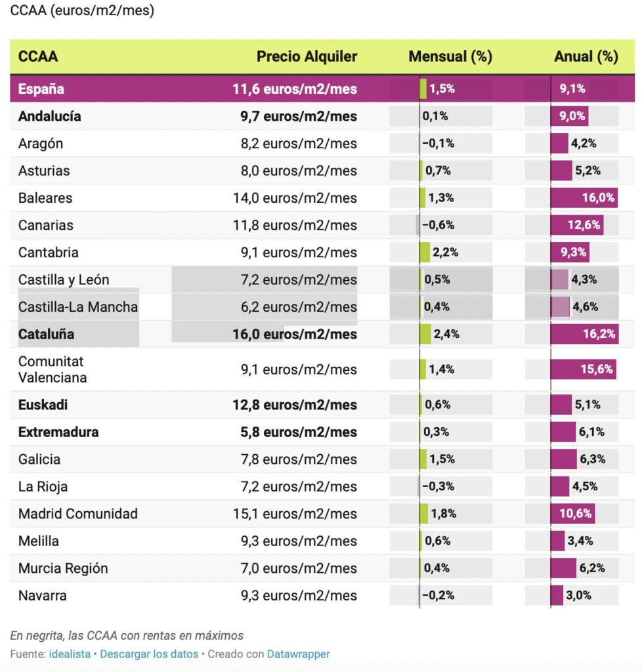Click the Extremadura price cell 5,8 euros/m2/mes
Viewport: 642px width, 672px height.
pyautogui.click(x=295, y=432)
